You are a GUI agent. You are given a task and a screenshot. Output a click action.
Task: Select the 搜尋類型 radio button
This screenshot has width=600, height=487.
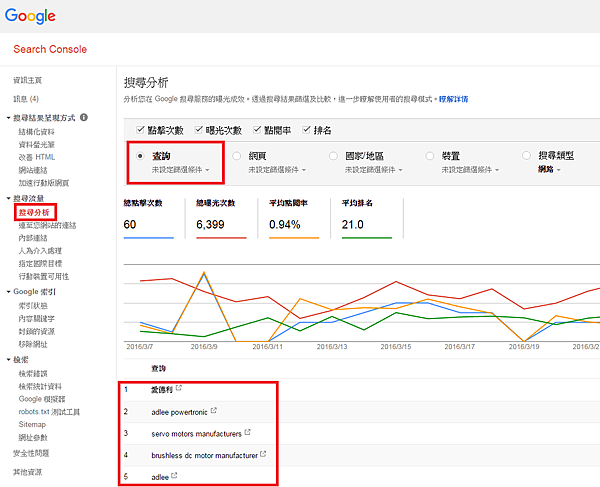point(527,155)
